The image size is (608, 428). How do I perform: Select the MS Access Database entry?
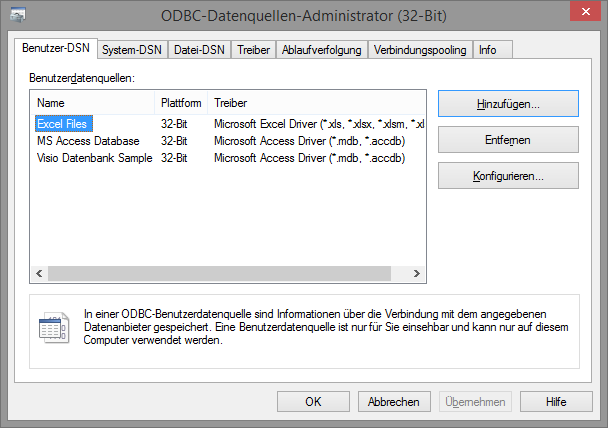[88, 141]
